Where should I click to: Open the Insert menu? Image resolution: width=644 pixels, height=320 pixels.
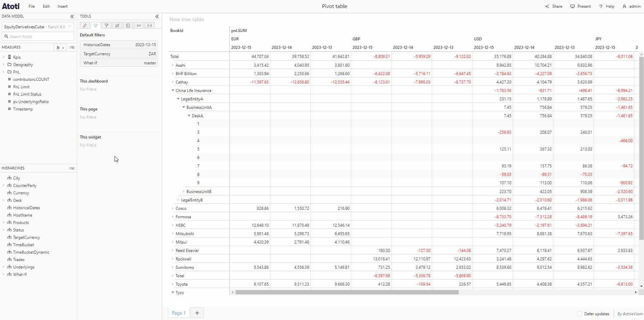(x=62, y=6)
